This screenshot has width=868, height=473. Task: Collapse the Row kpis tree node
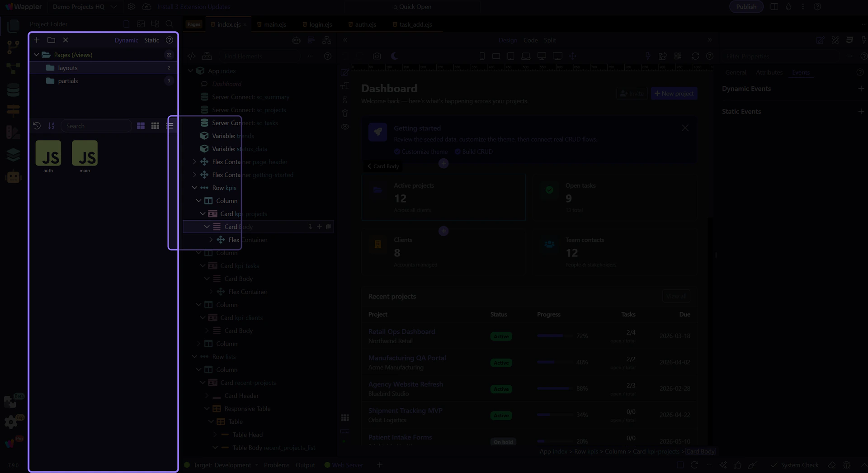(194, 188)
